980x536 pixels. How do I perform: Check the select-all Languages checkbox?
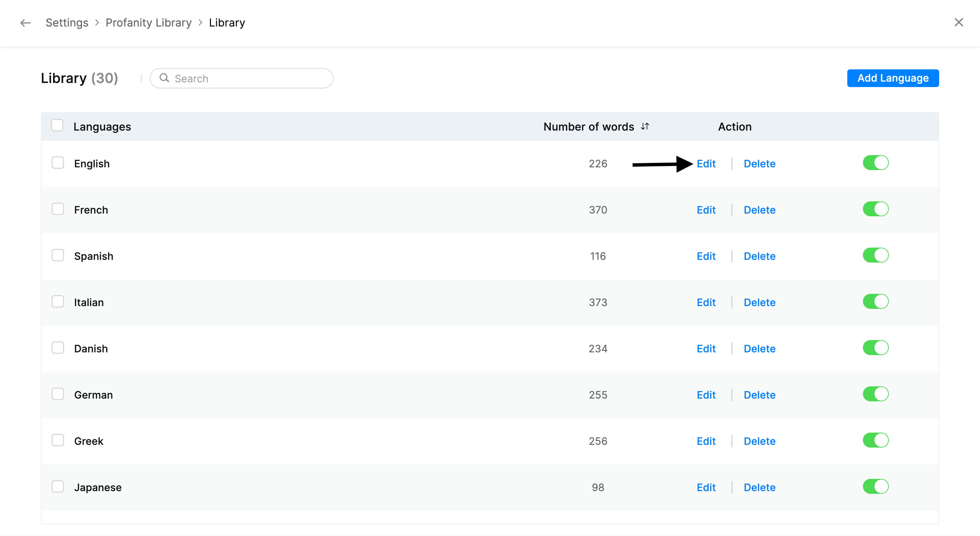57,125
